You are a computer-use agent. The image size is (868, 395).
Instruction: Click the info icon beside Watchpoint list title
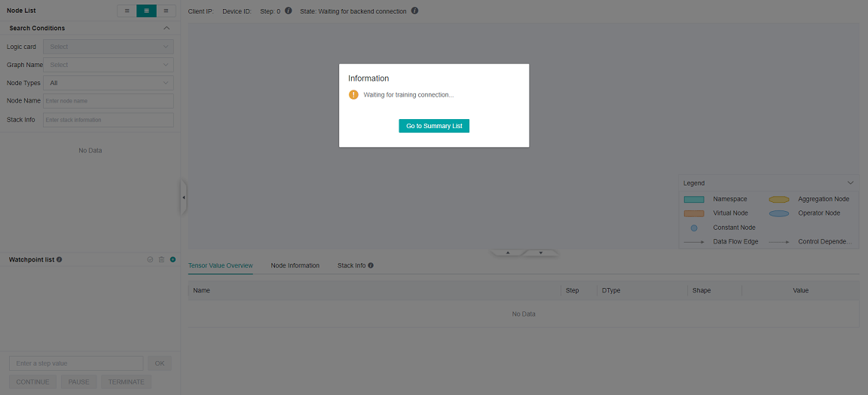click(x=60, y=259)
